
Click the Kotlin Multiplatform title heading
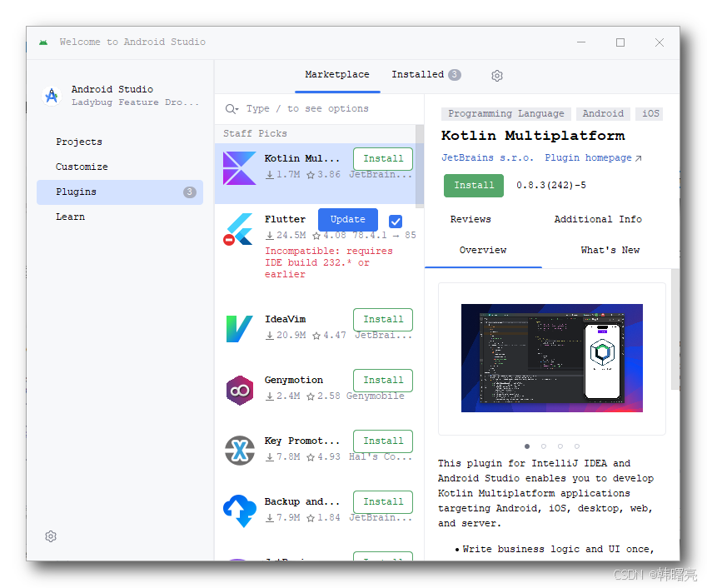[533, 136]
